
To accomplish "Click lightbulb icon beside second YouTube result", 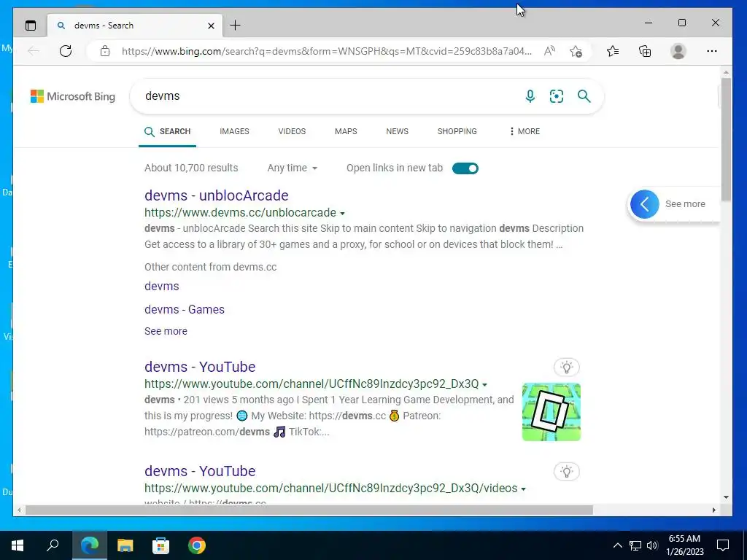I will pos(566,472).
